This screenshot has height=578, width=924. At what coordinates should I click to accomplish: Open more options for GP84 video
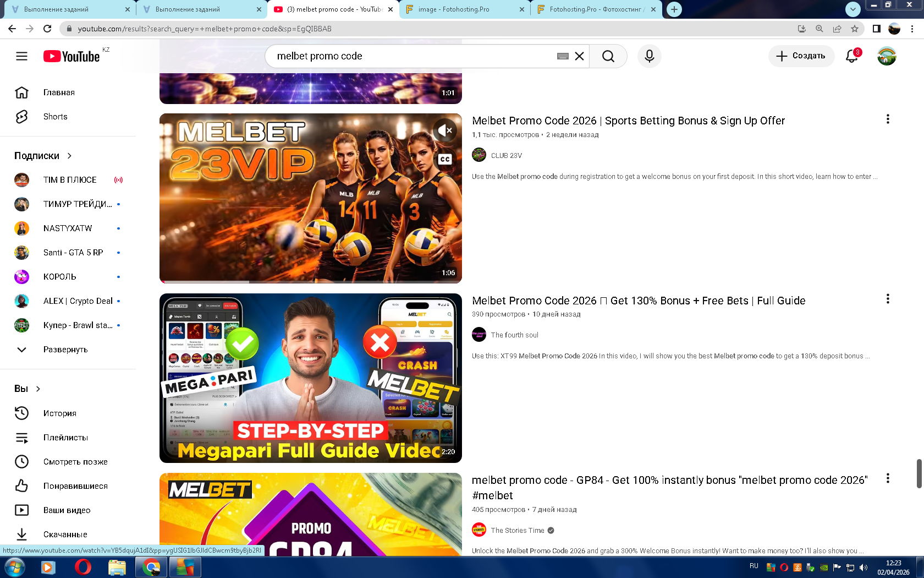pyautogui.click(x=888, y=478)
